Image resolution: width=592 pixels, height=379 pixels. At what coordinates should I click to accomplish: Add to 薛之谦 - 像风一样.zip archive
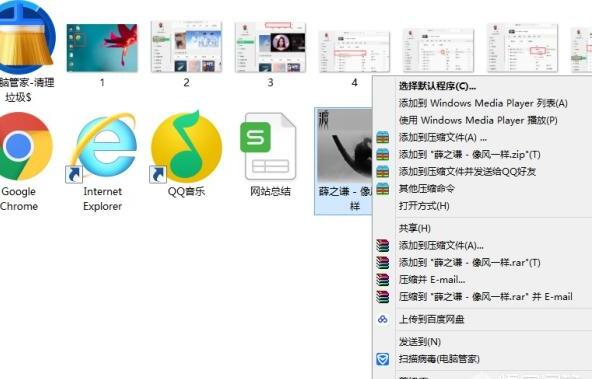[470, 155]
